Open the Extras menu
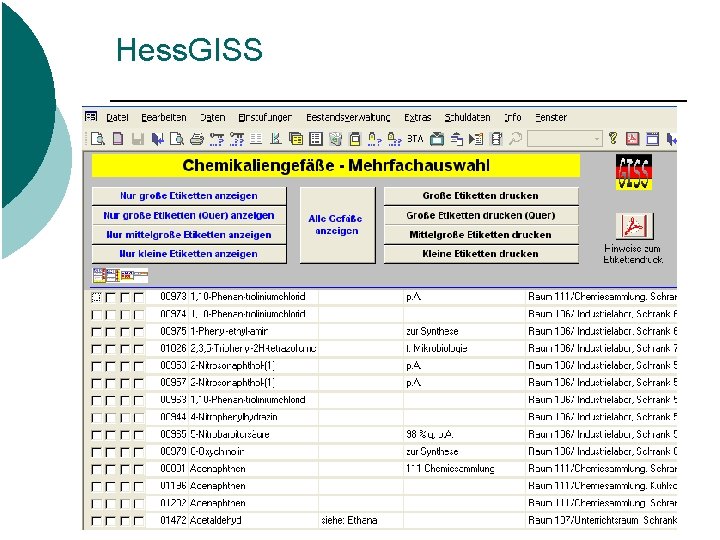This screenshot has width=720, height=540. [417, 118]
